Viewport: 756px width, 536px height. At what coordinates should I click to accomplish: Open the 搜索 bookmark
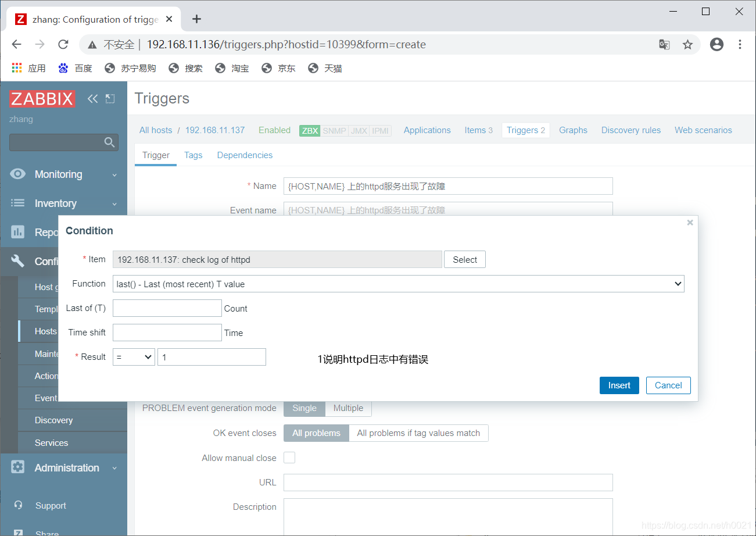[185, 68]
